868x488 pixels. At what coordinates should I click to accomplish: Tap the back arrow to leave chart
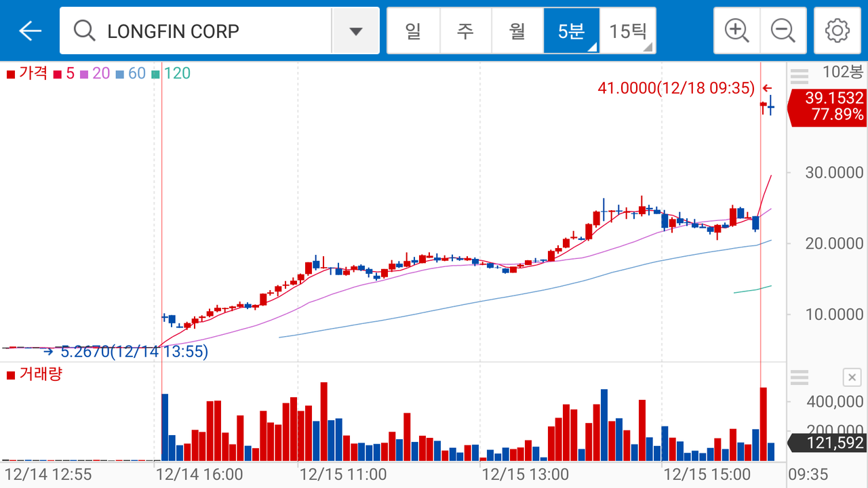coord(31,30)
